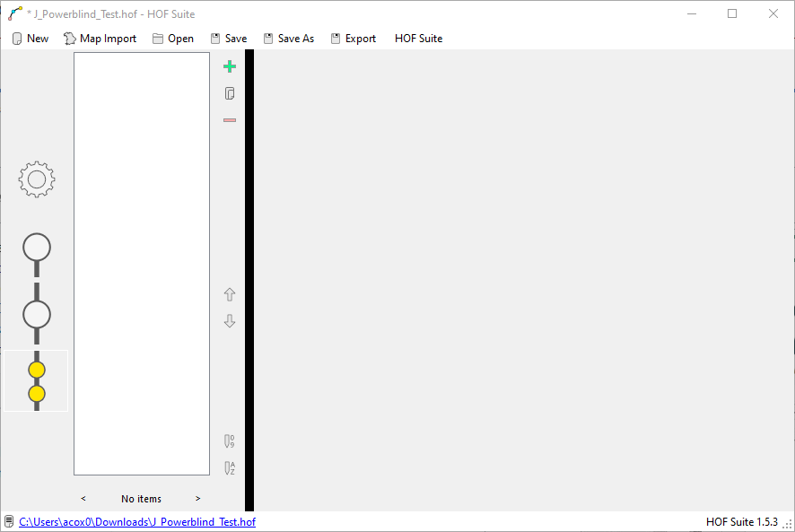Viewport: 795px width, 532px height.
Task: Click the green plus add item icon
Action: pyautogui.click(x=230, y=66)
